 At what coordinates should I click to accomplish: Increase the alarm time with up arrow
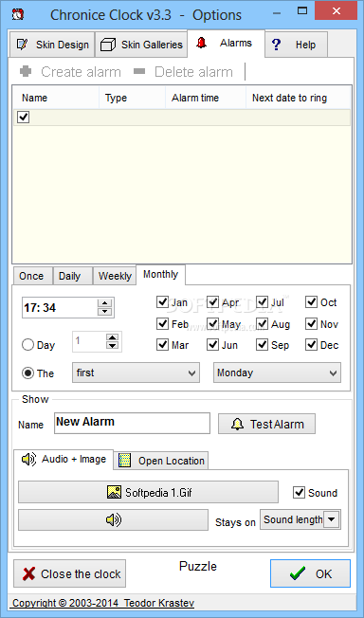105,303
